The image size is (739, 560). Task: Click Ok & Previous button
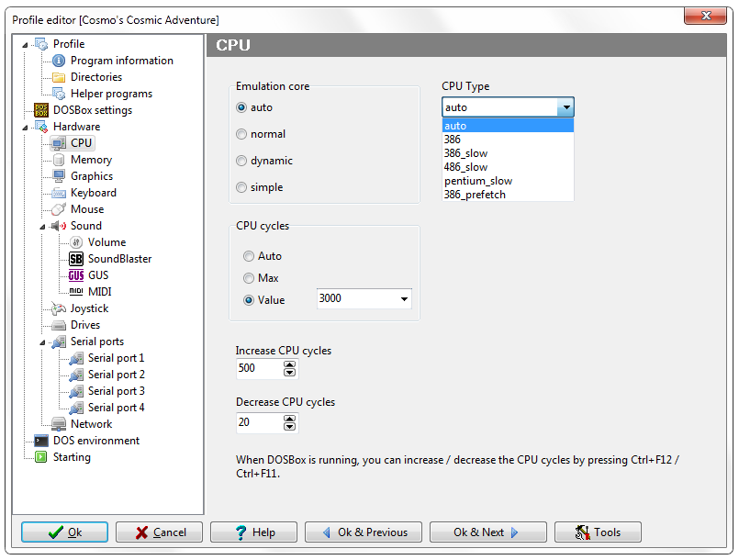point(364,532)
